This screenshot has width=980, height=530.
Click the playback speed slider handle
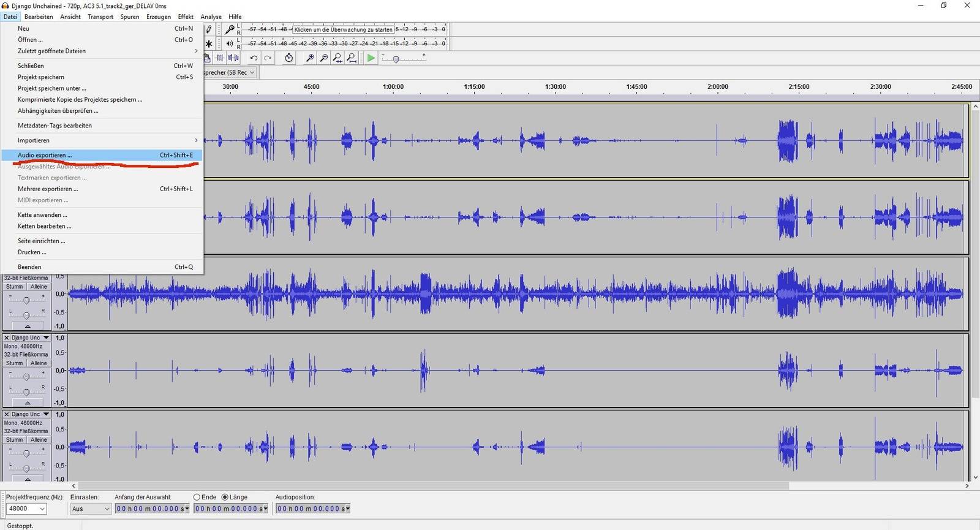[x=396, y=59]
